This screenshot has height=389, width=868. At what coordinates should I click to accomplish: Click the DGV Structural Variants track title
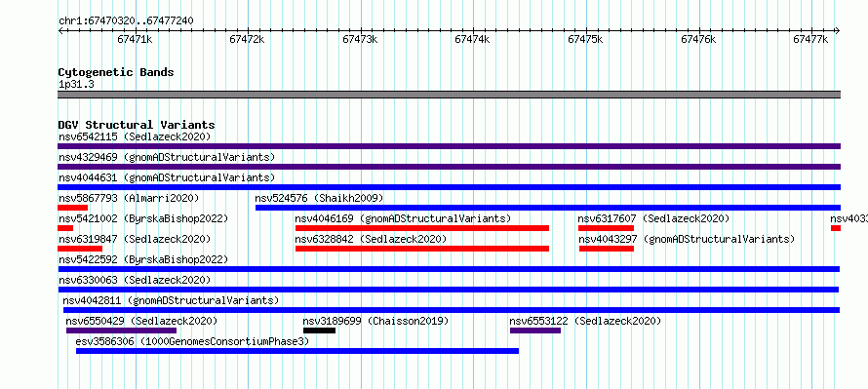(x=137, y=125)
